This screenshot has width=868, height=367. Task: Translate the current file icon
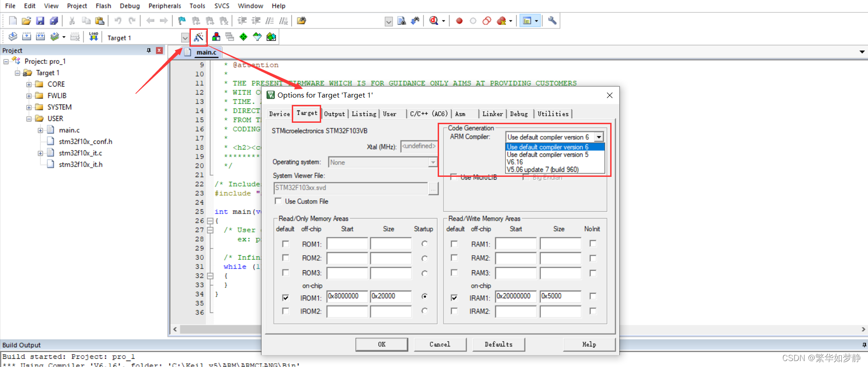(13, 37)
